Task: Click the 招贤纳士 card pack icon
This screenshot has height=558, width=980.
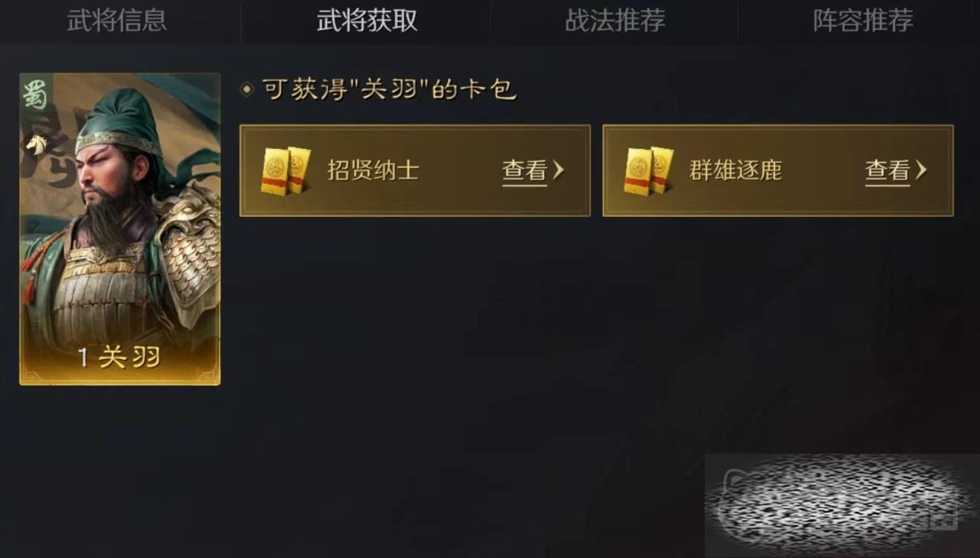Action: [x=285, y=171]
